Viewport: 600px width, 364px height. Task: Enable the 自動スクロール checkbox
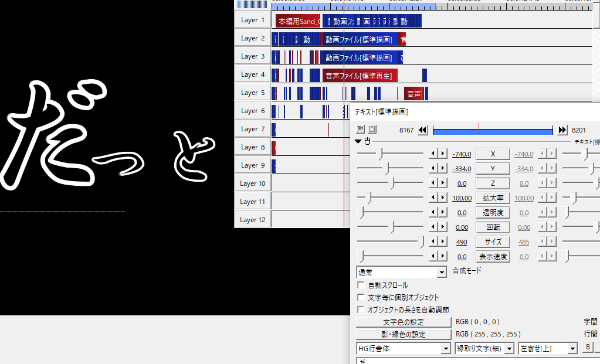tap(361, 285)
